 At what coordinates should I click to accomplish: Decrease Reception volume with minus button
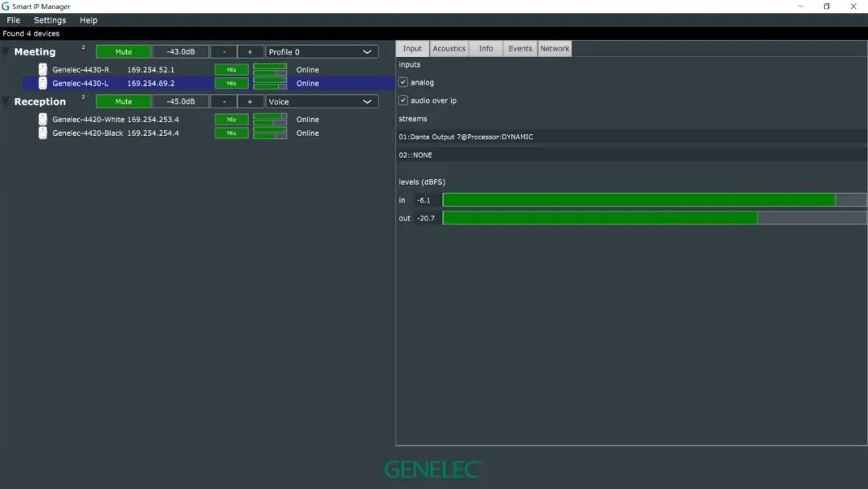pos(224,101)
